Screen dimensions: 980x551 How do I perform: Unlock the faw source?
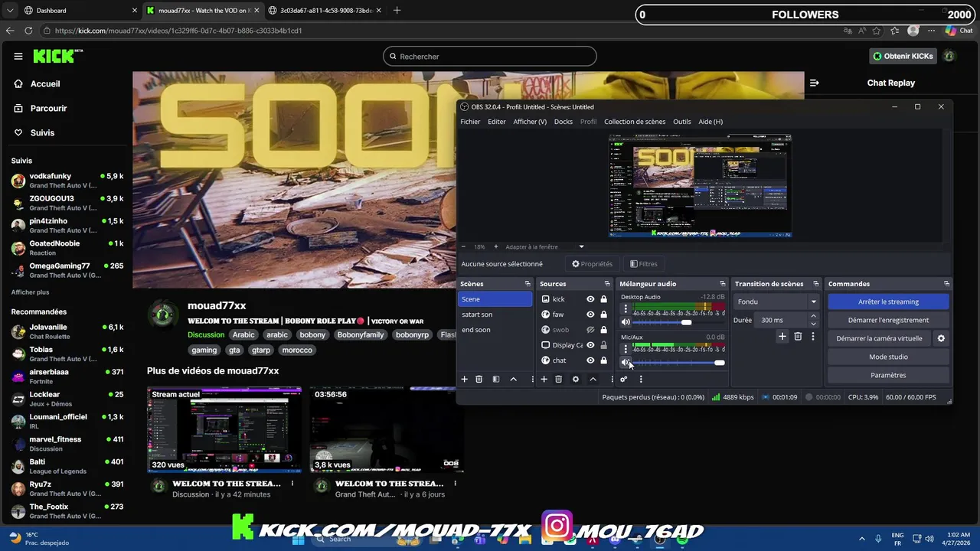603,315
